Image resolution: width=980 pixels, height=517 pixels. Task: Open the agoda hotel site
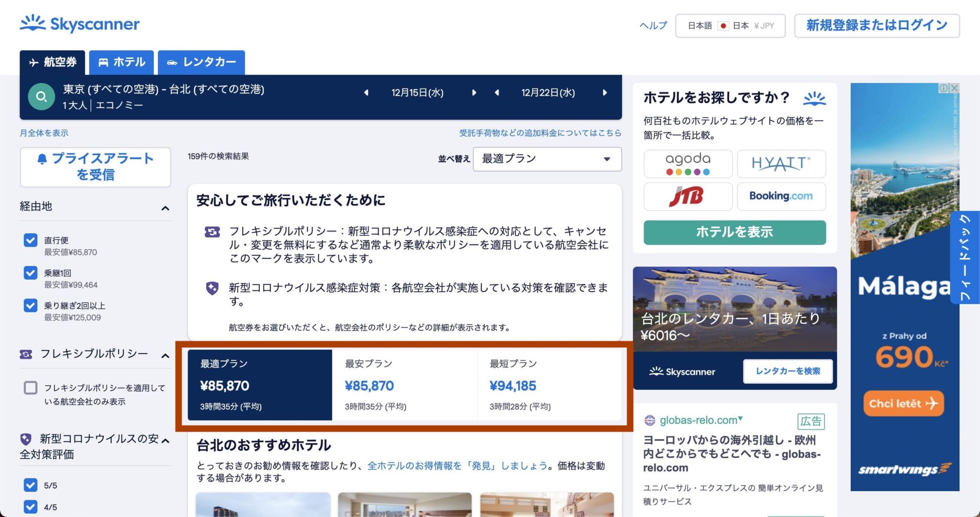pyautogui.click(x=687, y=163)
